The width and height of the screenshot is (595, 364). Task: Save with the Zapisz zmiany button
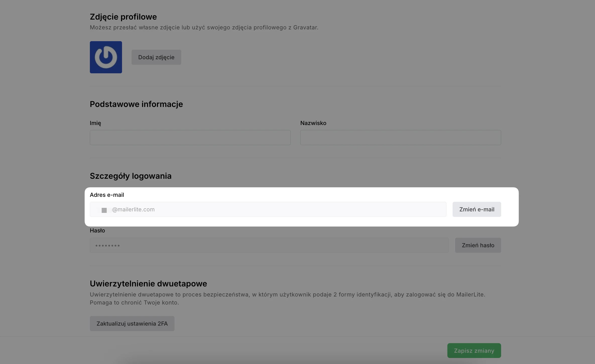pyautogui.click(x=474, y=351)
